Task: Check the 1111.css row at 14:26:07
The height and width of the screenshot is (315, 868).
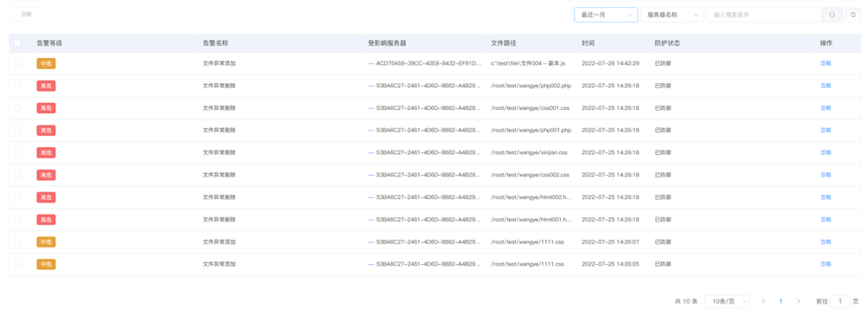Action: (x=17, y=241)
